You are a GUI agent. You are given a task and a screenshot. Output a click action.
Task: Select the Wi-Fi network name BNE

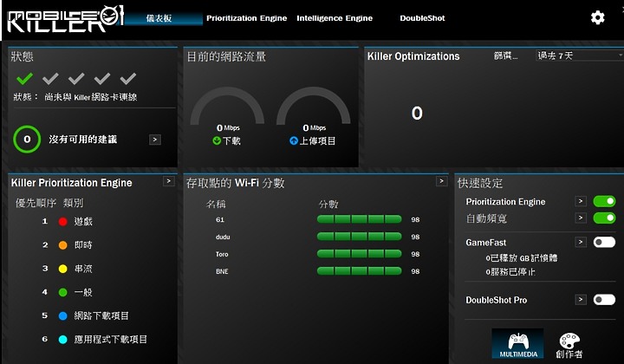tap(222, 271)
